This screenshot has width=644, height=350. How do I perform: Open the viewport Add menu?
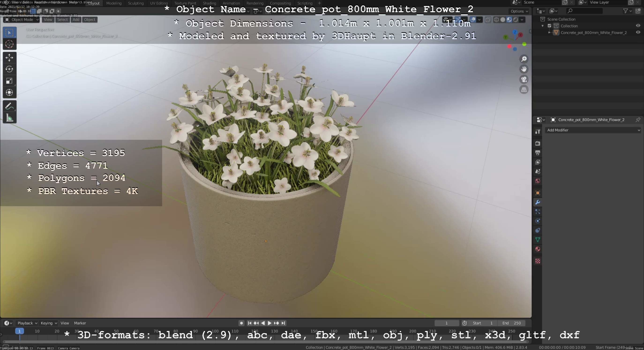click(x=76, y=20)
